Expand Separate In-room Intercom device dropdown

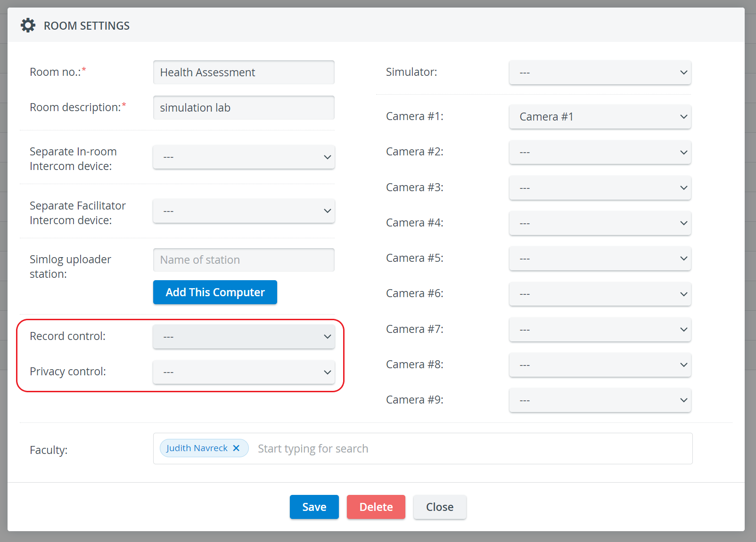(x=244, y=157)
